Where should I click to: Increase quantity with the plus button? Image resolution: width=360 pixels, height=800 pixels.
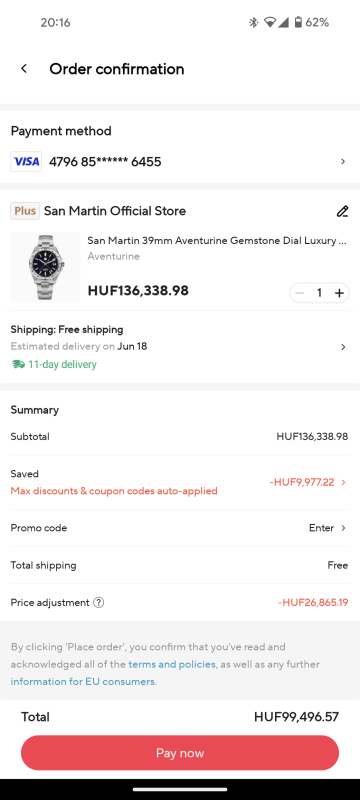pyautogui.click(x=339, y=293)
